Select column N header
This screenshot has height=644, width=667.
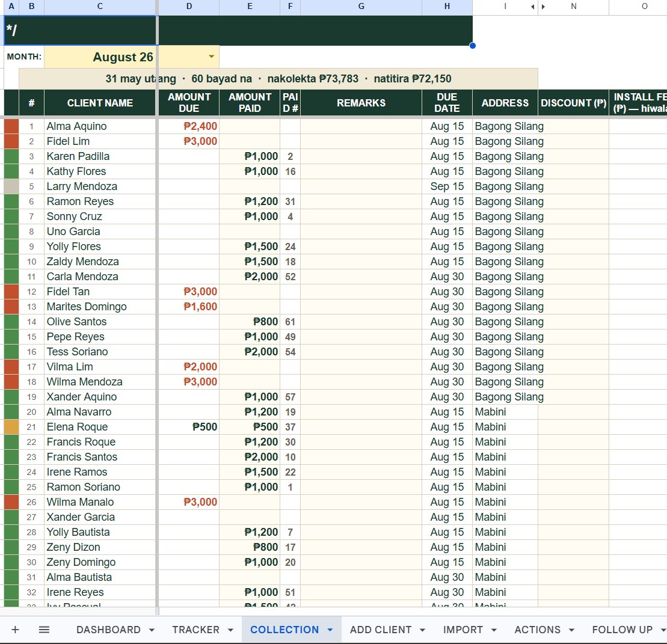pyautogui.click(x=573, y=7)
